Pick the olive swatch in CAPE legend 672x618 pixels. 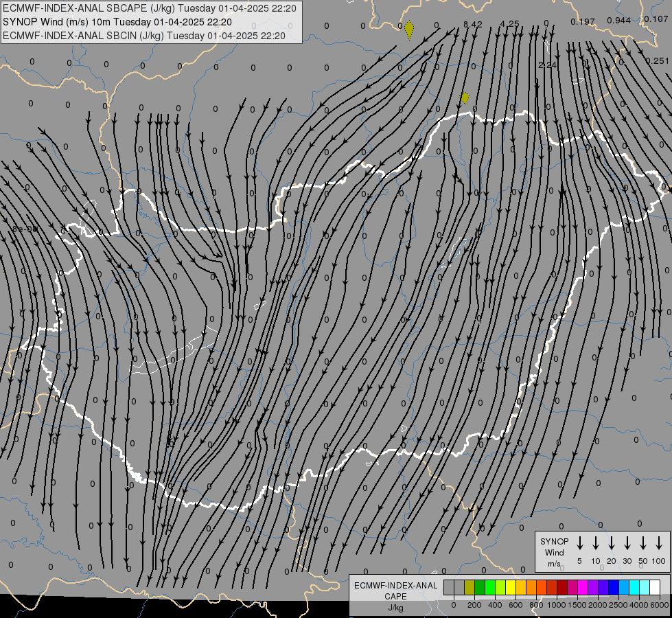(470, 587)
